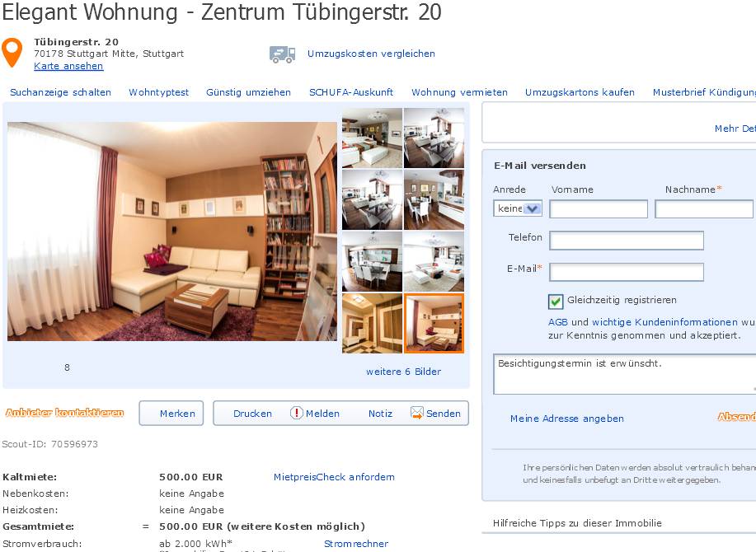
Task: Click the moving truck icon
Action: (x=282, y=54)
